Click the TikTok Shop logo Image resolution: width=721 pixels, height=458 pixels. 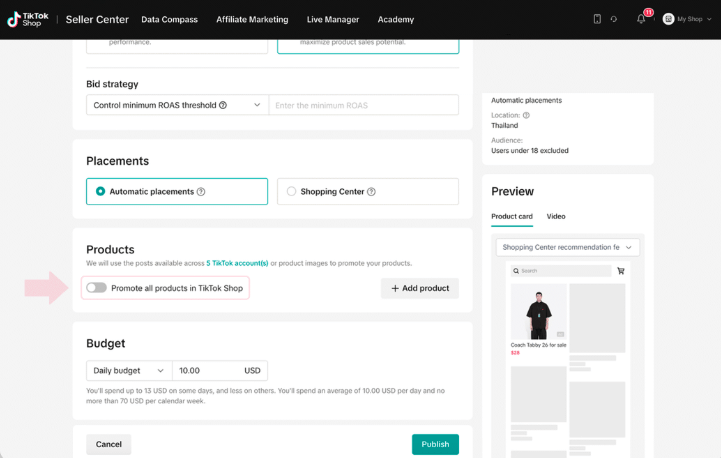tap(28, 19)
